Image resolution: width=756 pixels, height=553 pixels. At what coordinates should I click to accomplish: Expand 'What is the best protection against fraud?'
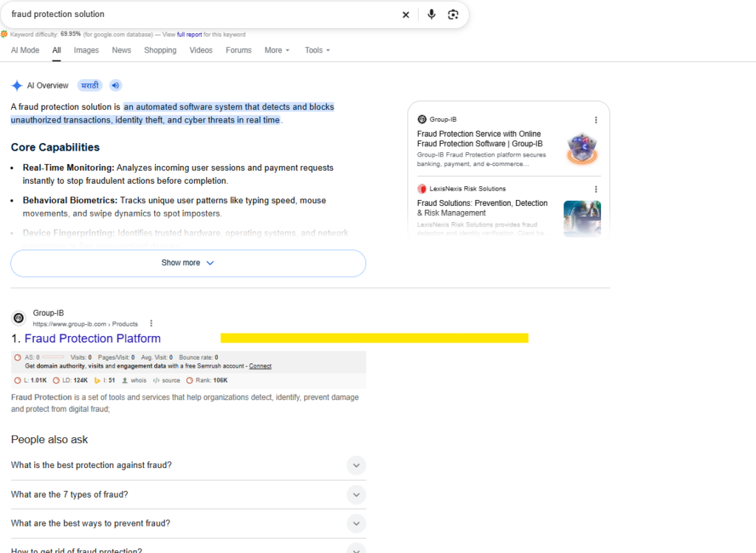pos(188,465)
